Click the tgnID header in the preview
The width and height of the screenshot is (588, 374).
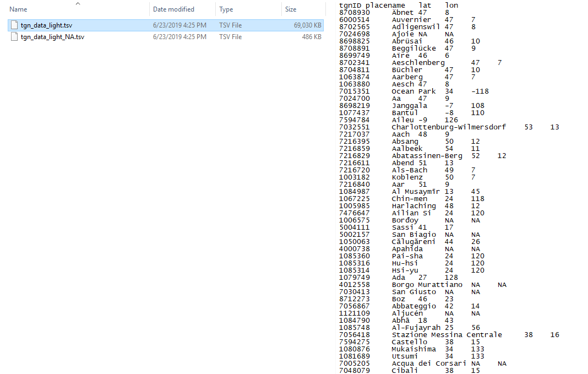tap(350, 6)
